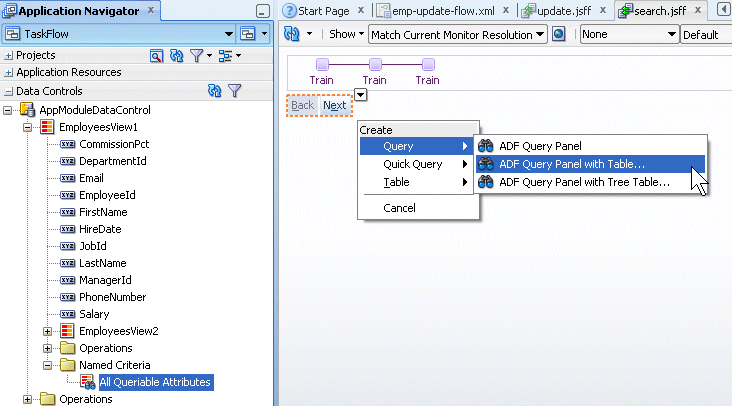This screenshot has width=732, height=406.
Task: Click the refresh icon in the editor toolbar
Action: 292,34
